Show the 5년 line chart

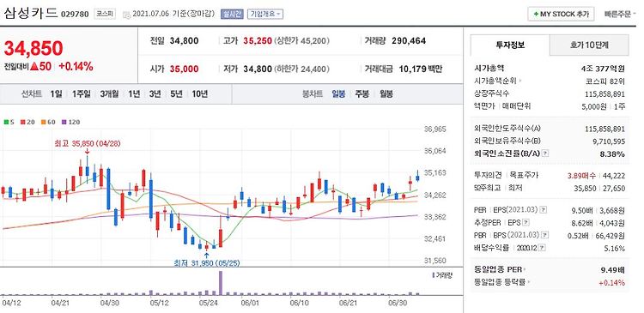tap(176, 94)
